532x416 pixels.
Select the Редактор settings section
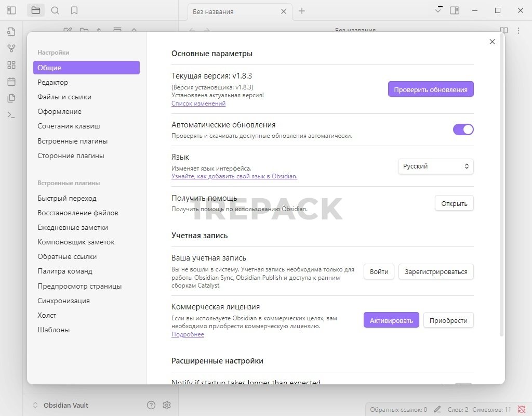coord(53,82)
